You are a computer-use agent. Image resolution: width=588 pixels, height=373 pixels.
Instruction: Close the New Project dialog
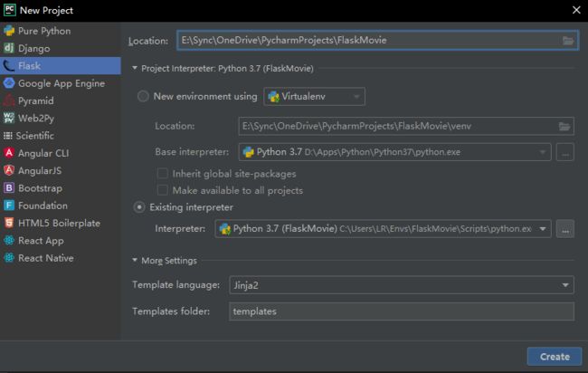coord(576,10)
